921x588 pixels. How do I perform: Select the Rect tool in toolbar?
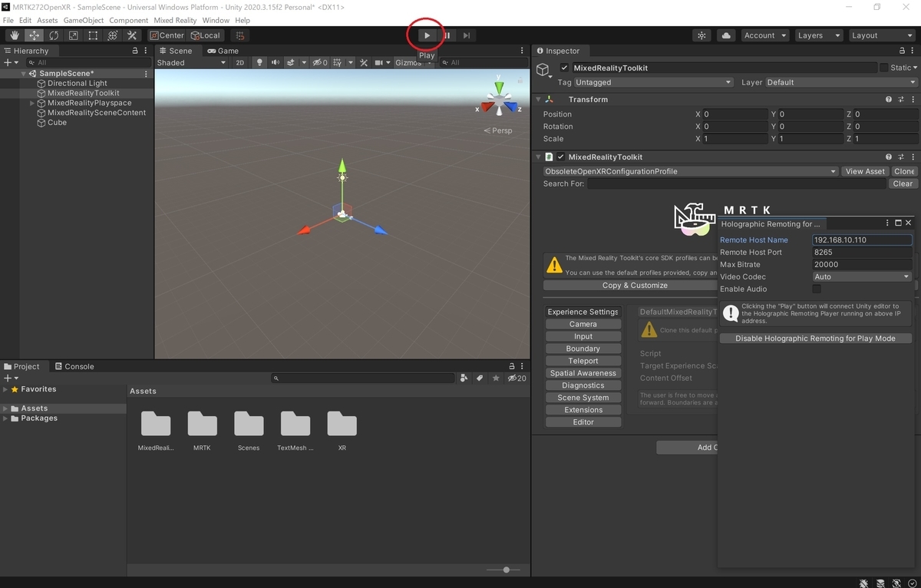pos(93,35)
